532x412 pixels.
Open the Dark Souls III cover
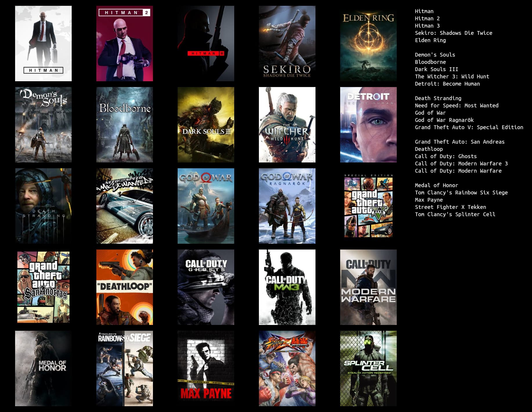point(206,125)
